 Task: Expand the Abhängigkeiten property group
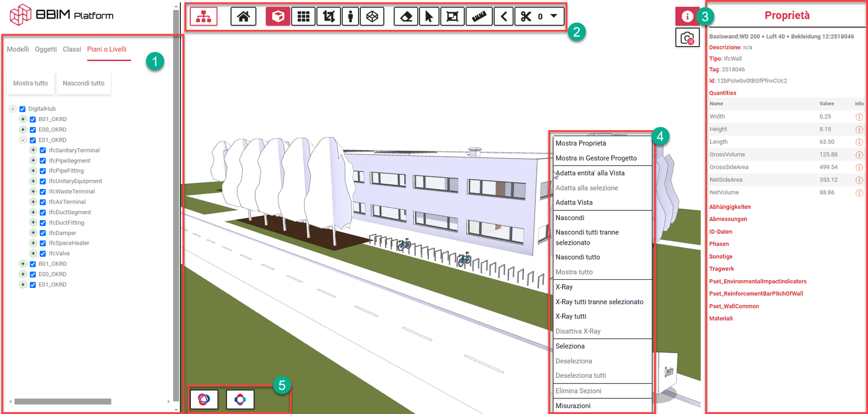click(x=730, y=207)
